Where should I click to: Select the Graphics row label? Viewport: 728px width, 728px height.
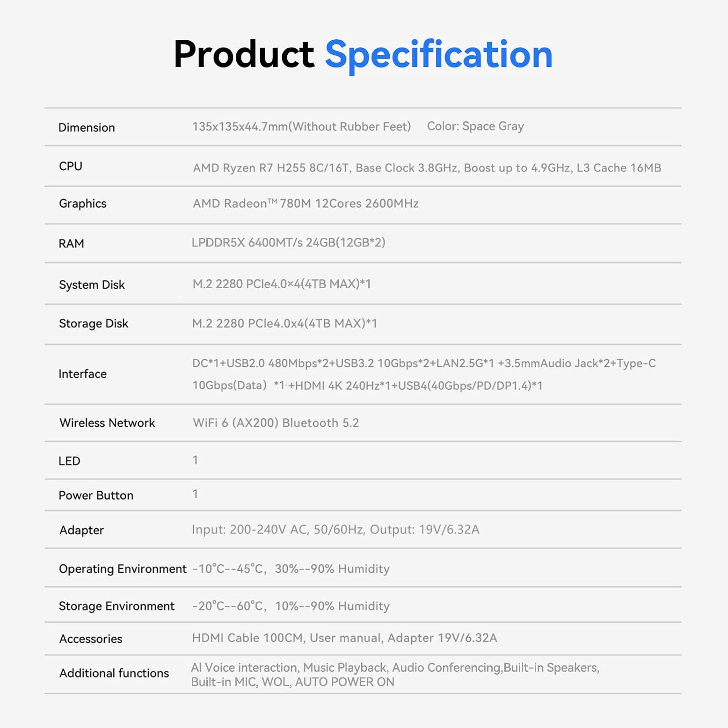(83, 204)
